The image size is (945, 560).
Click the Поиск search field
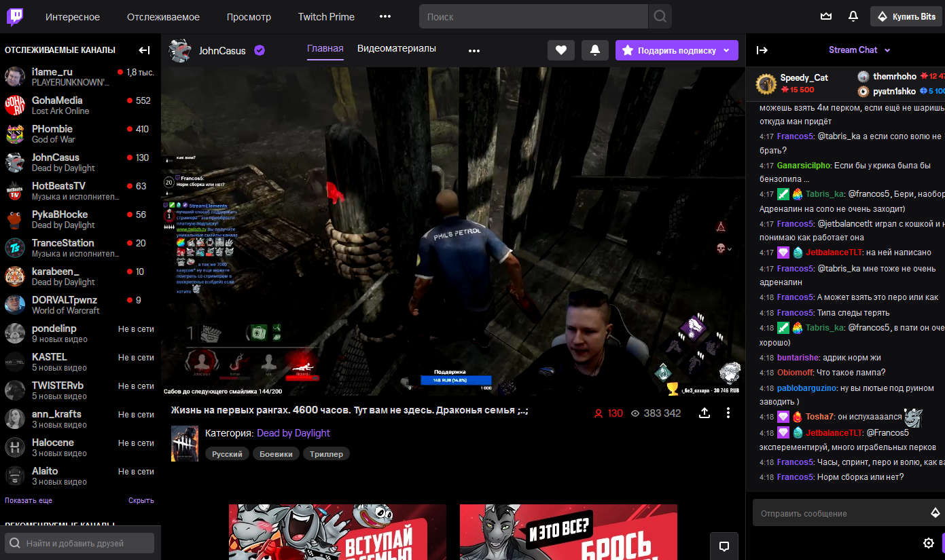533,17
